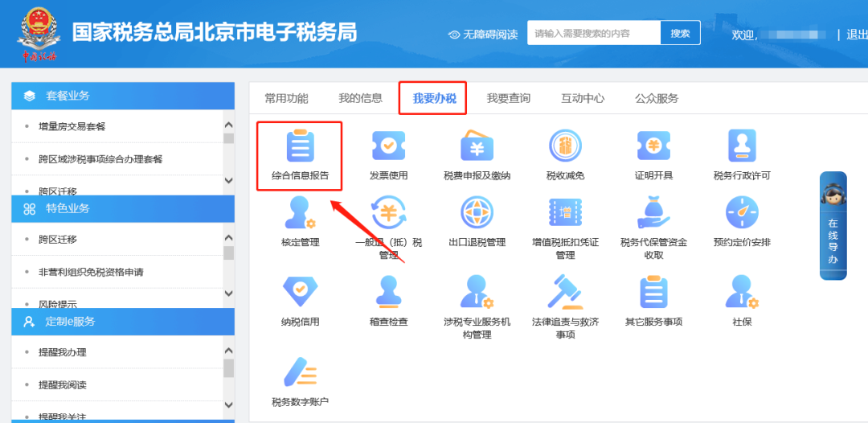Image resolution: width=868 pixels, height=423 pixels.
Task: Click the 特色业务 header icon
Action: (x=30, y=209)
